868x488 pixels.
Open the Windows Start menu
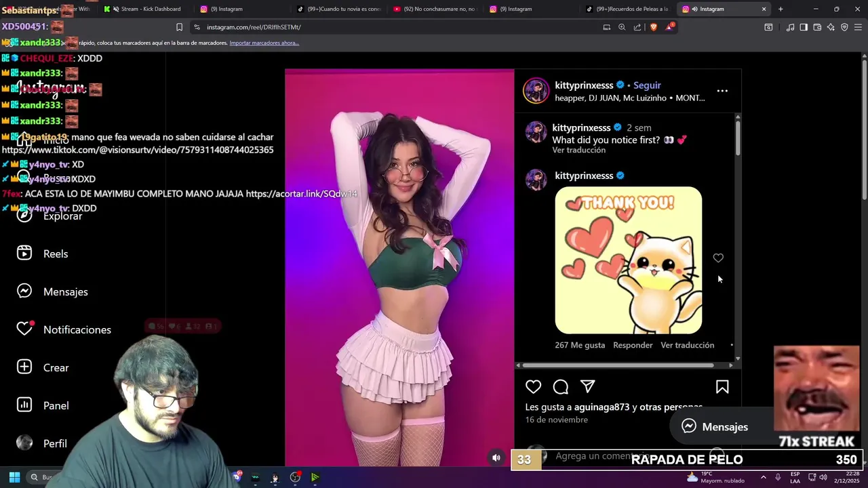point(14,477)
